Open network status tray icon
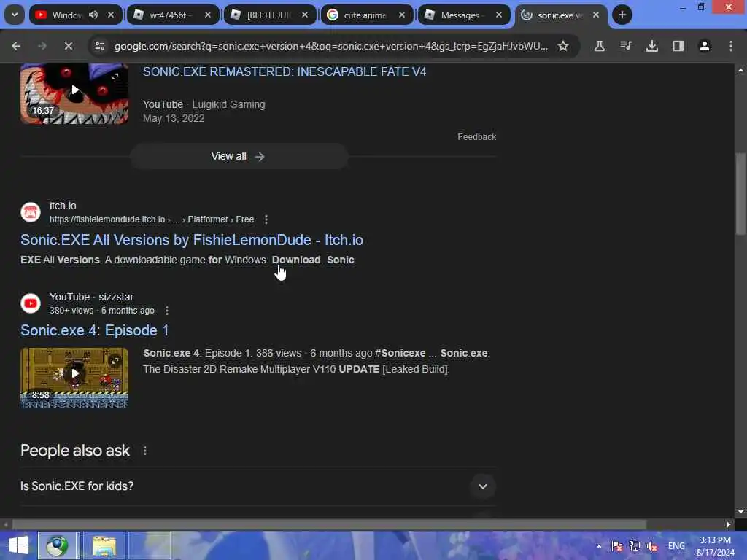747x560 pixels. click(634, 546)
